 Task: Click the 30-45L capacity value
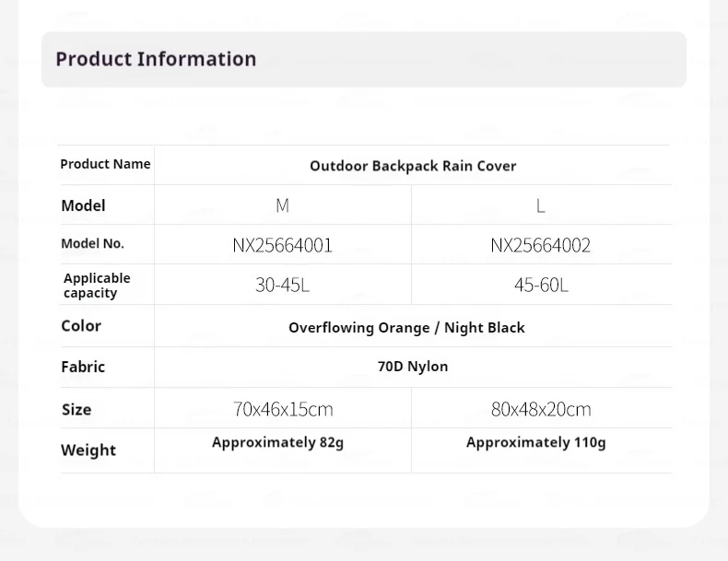pyautogui.click(x=282, y=286)
